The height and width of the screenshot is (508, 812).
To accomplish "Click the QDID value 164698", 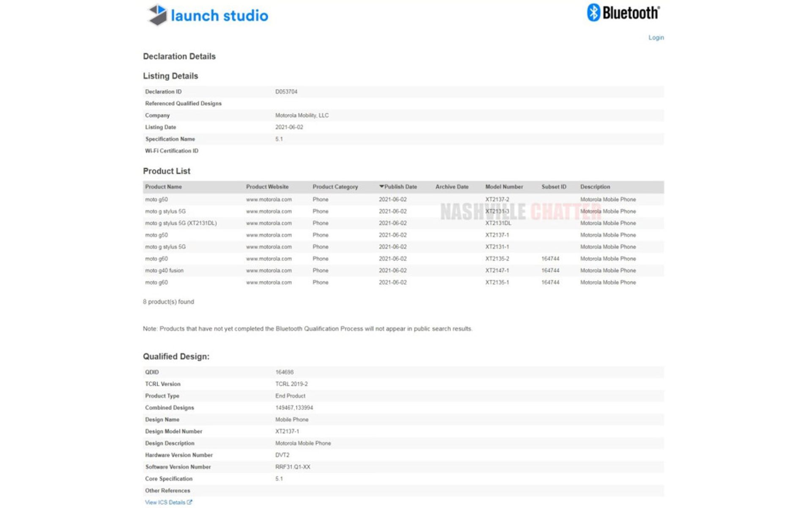I will click(x=284, y=372).
